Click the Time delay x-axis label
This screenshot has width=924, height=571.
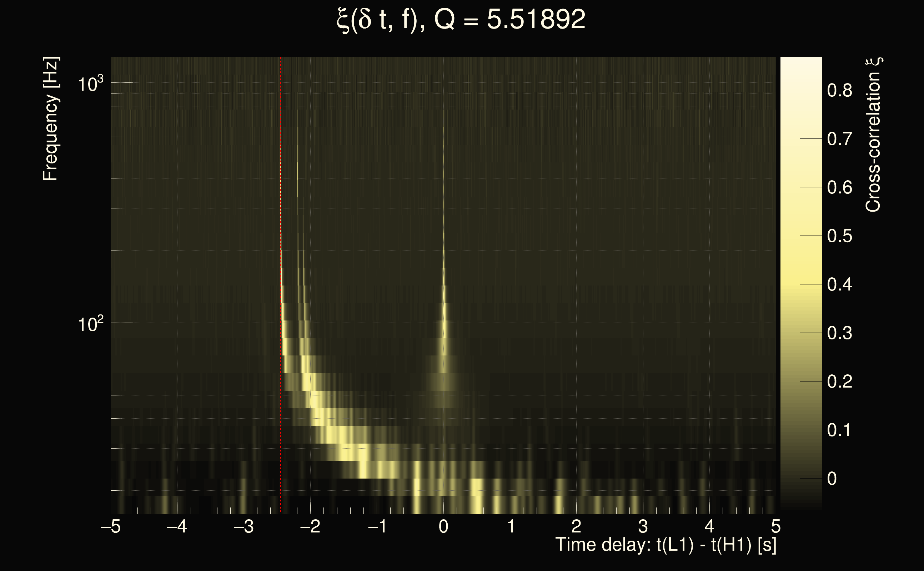[x=666, y=545]
